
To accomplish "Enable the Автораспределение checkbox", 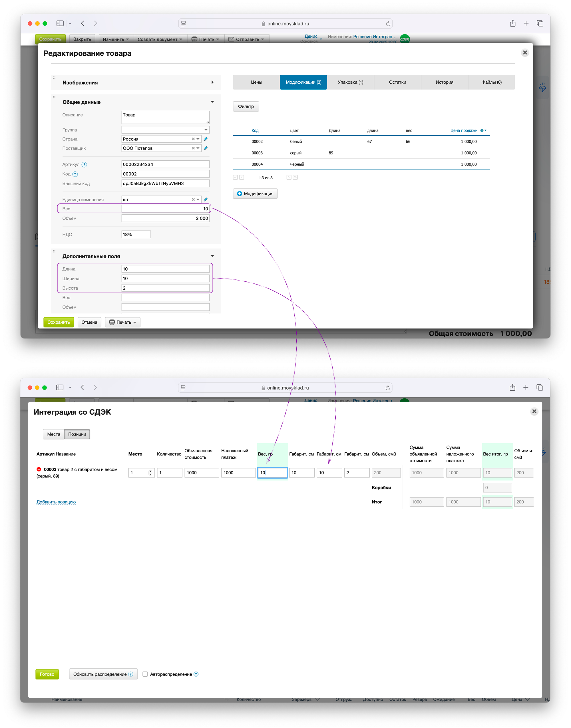I will click(145, 674).
